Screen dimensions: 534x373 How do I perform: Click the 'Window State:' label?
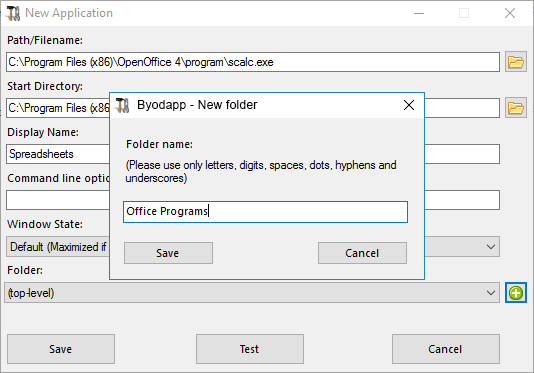tap(45, 224)
